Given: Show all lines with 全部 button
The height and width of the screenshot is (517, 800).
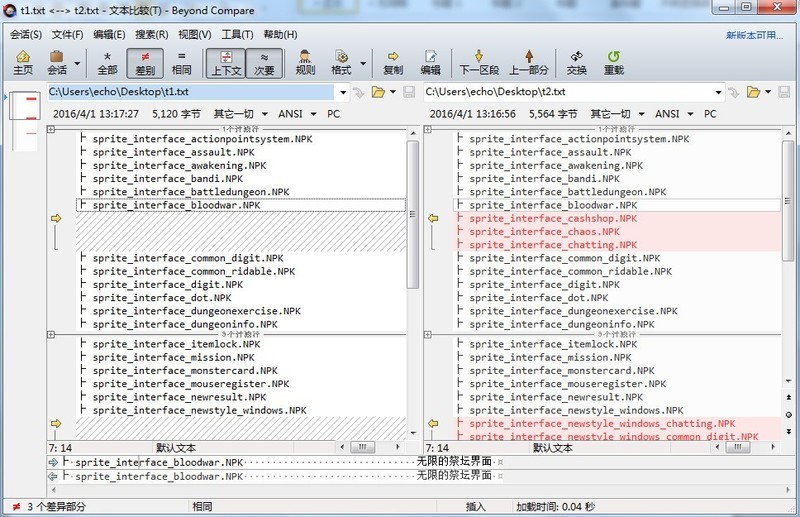Looking at the screenshot, I should tap(107, 63).
